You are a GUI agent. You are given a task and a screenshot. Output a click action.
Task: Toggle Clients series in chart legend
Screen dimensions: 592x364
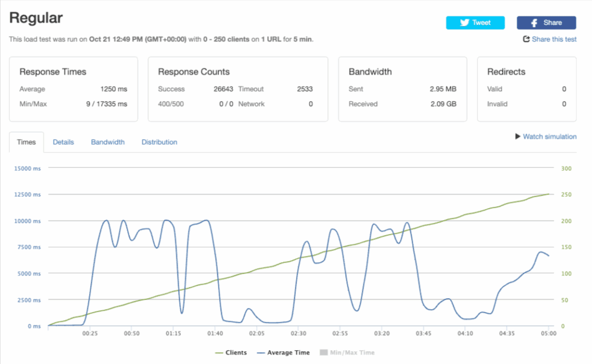(x=231, y=352)
